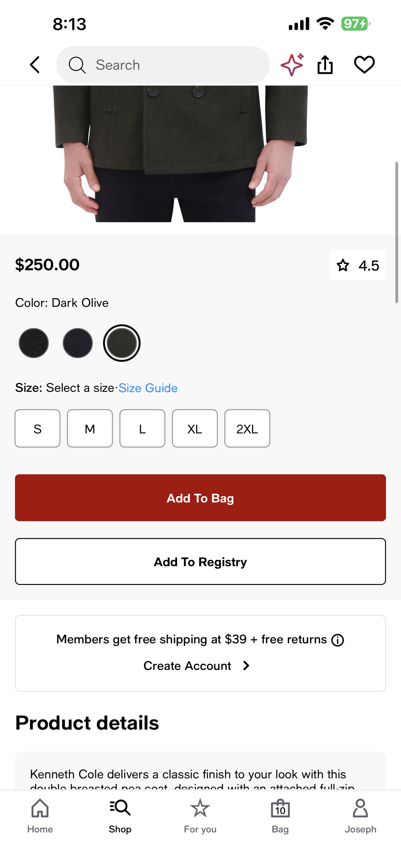Viewport: 401px width, 868px height.
Task: Add coat to favorites with heart icon
Action: [x=364, y=64]
